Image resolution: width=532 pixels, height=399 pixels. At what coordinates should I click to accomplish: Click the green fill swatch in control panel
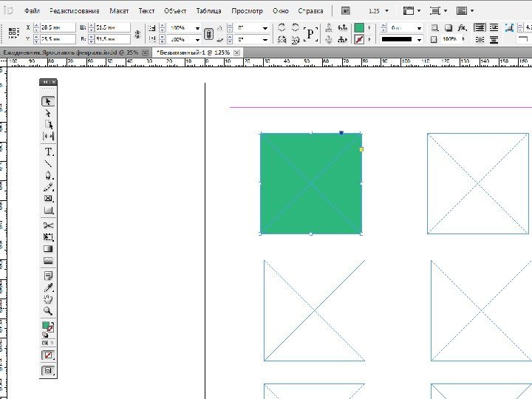click(x=359, y=27)
